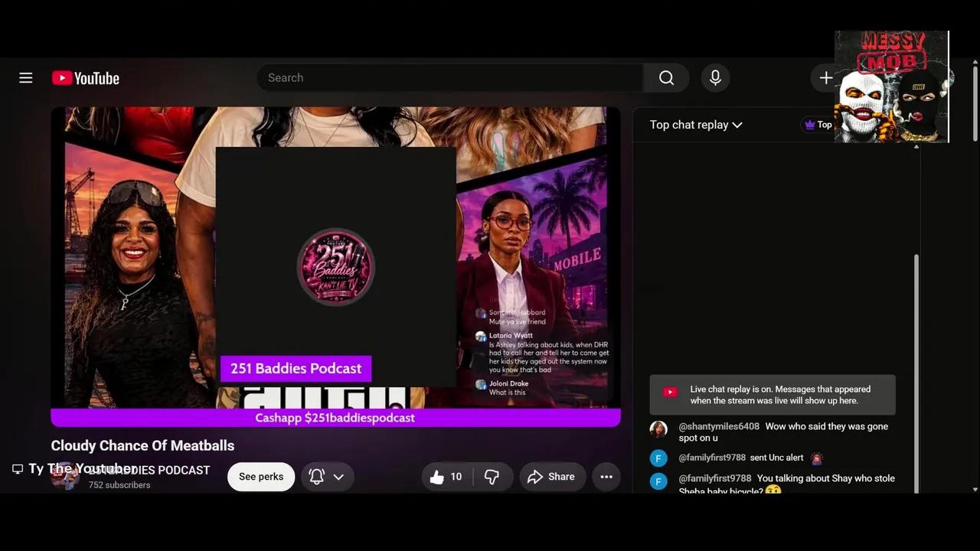Click the Create plus icon
The image size is (980, 551).
(826, 78)
